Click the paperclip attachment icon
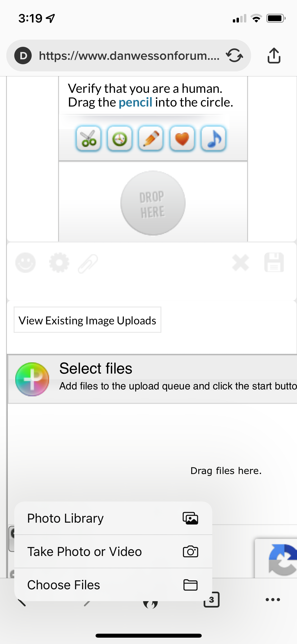Image resolution: width=297 pixels, height=644 pixels. tap(88, 263)
